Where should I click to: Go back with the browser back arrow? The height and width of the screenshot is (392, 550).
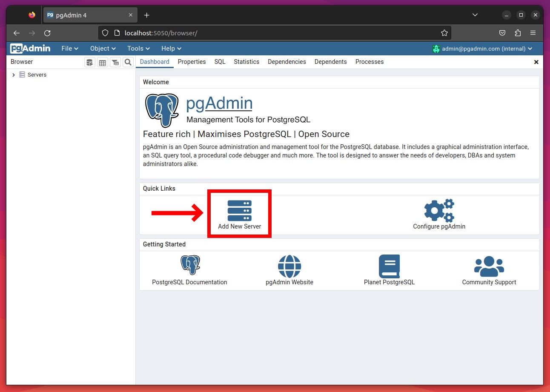pyautogui.click(x=16, y=33)
